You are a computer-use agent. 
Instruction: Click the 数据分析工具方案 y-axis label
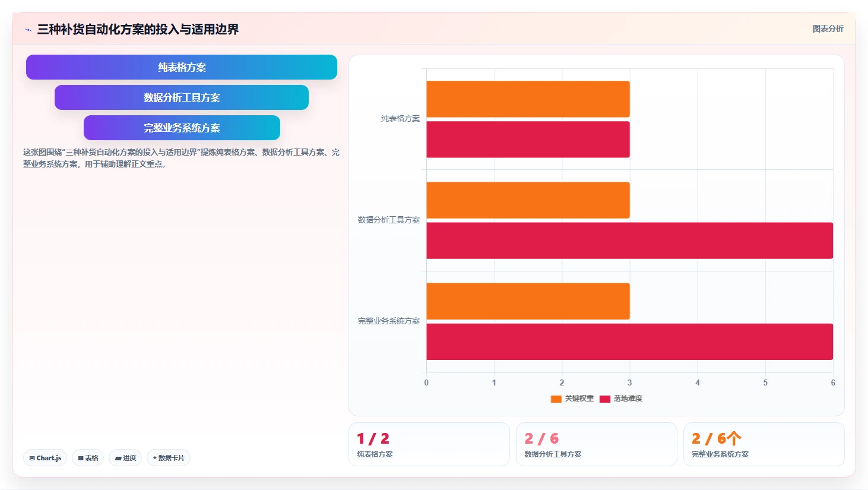(x=388, y=220)
